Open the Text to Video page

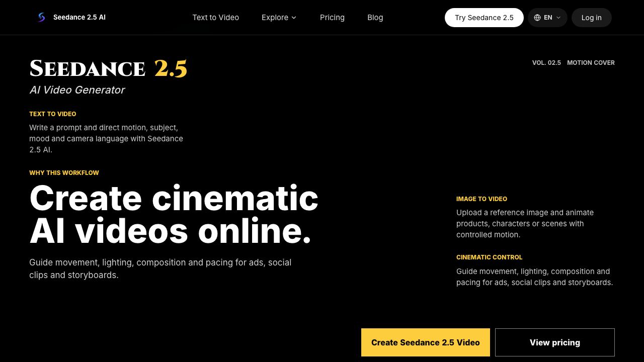click(x=215, y=17)
